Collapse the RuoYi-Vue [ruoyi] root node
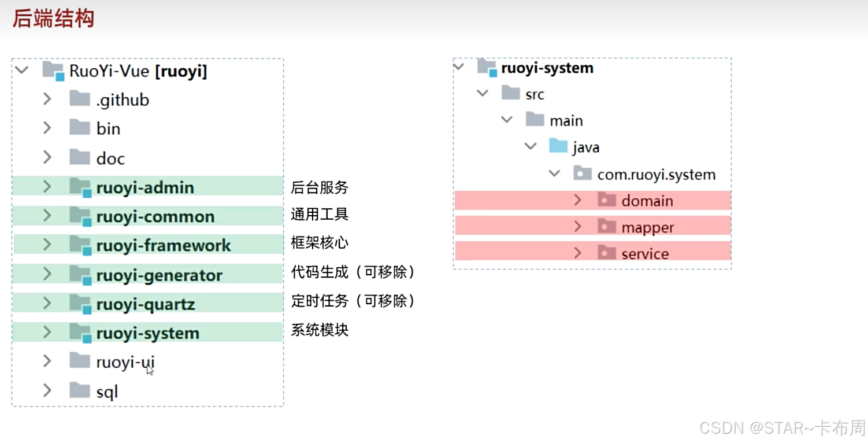Viewport: 868px width, 443px height. pos(22,71)
